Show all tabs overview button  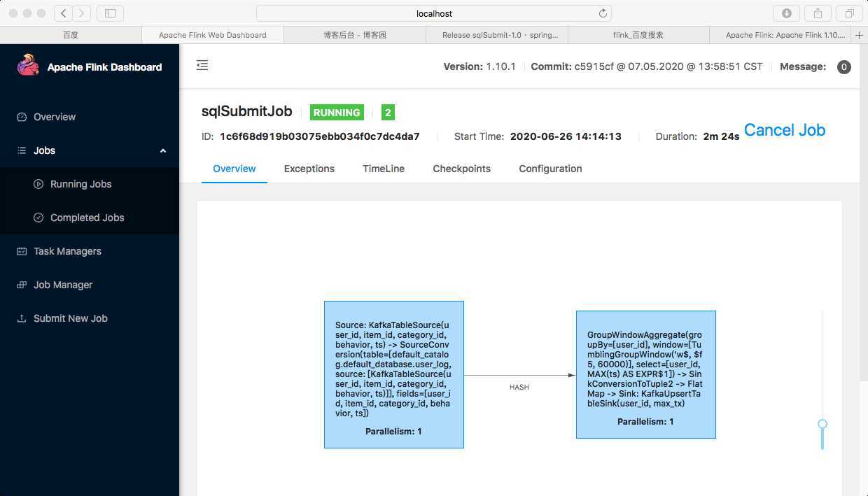click(849, 13)
